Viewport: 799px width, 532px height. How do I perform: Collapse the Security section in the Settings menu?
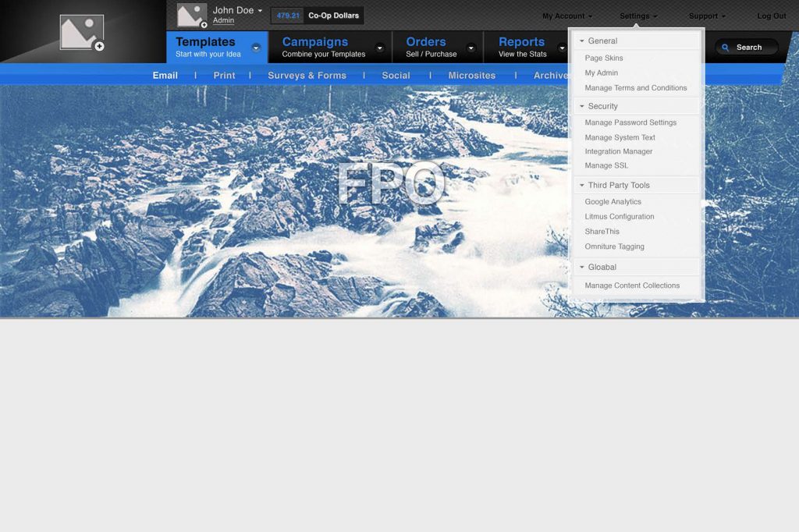coord(582,106)
